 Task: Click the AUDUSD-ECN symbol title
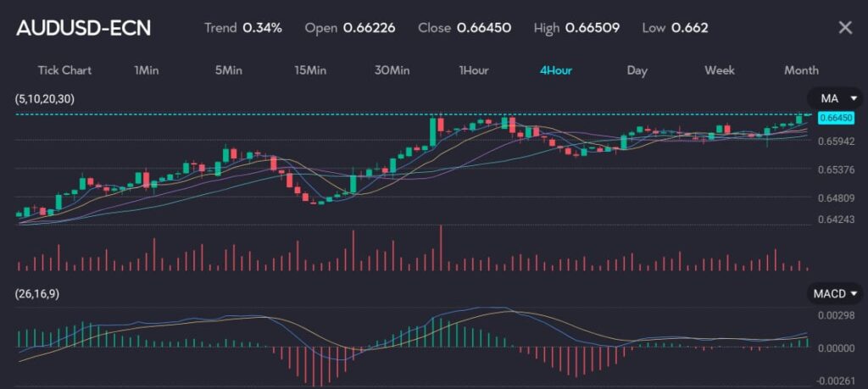click(x=83, y=27)
